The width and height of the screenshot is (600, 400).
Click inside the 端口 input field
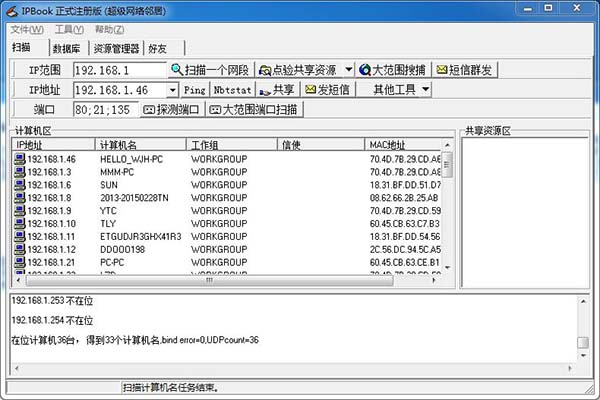click(x=106, y=110)
